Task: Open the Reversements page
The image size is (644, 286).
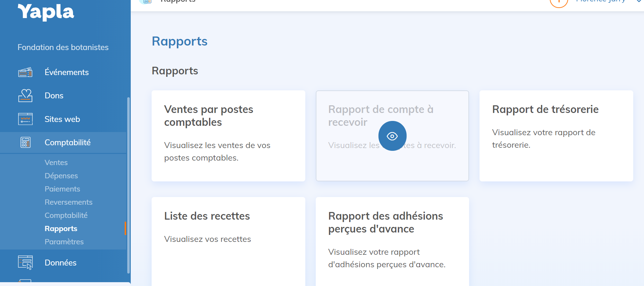Action: (69, 202)
